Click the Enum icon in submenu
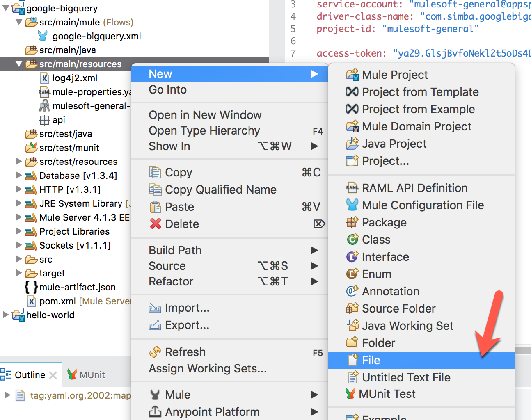 coord(352,274)
